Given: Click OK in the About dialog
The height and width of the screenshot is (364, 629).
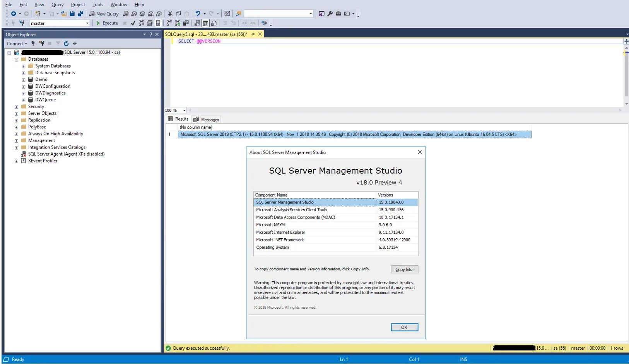Looking at the screenshot, I should (404, 327).
